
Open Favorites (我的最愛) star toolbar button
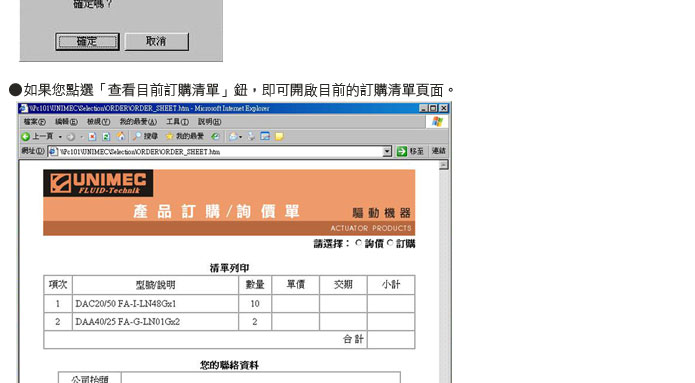tap(184, 137)
